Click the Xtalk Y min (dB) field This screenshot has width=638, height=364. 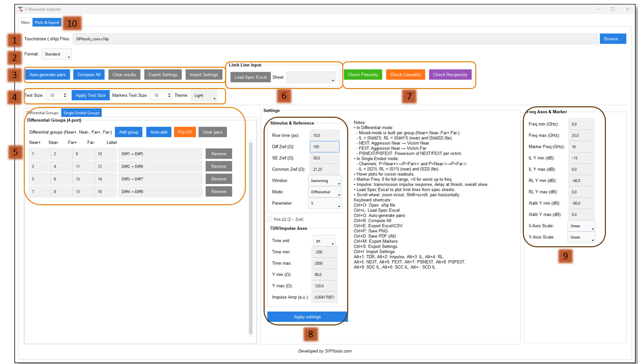tap(581, 203)
